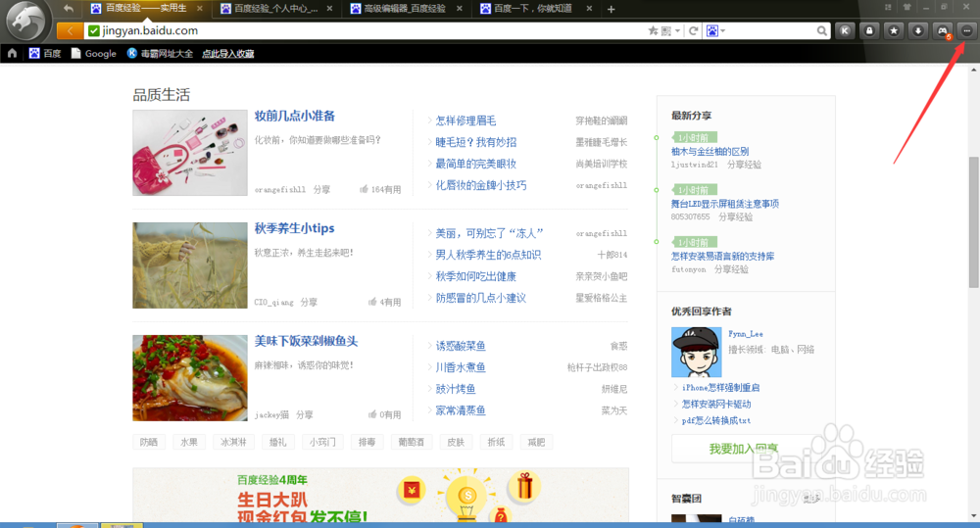This screenshot has width=980, height=528.
Task: Close the 百度一下 tab
Action: (589, 9)
